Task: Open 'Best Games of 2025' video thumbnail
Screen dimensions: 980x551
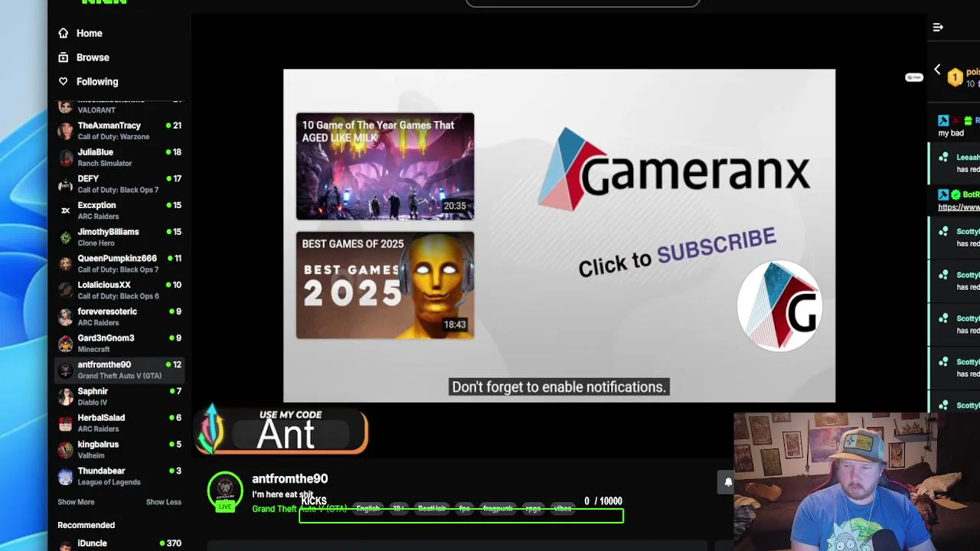Action: coord(385,285)
